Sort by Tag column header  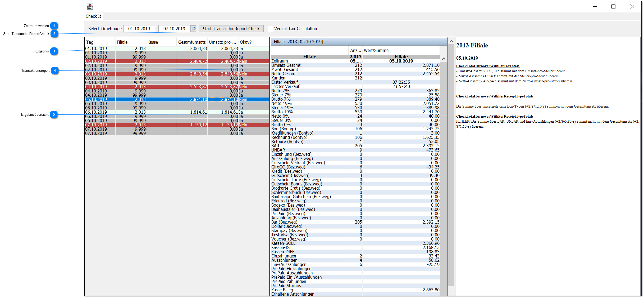(100, 42)
